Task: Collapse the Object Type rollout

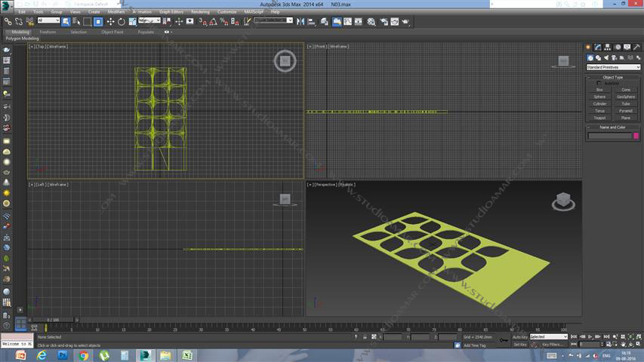Action: click(x=613, y=77)
